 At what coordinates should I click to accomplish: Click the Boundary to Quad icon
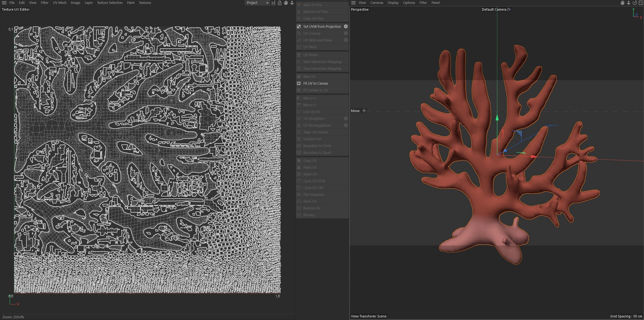pos(299,152)
